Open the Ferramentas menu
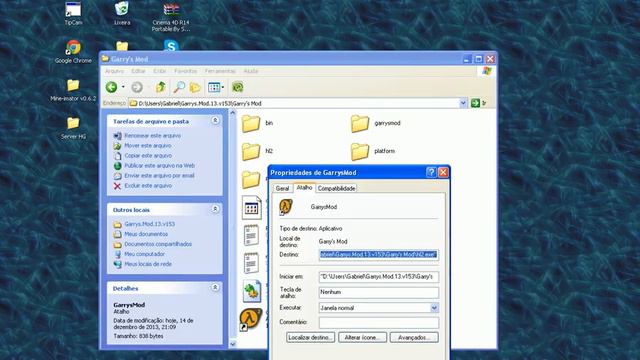This screenshot has width=640, height=360. point(220,71)
